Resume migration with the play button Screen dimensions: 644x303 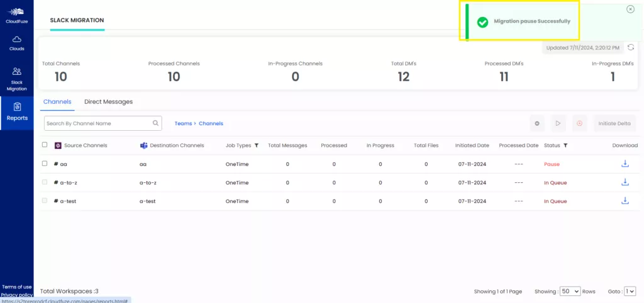(558, 123)
